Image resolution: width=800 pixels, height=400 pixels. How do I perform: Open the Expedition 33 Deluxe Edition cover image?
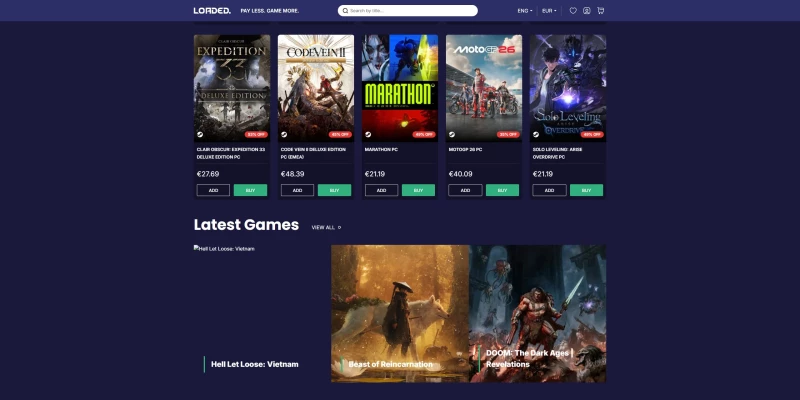[x=232, y=88]
